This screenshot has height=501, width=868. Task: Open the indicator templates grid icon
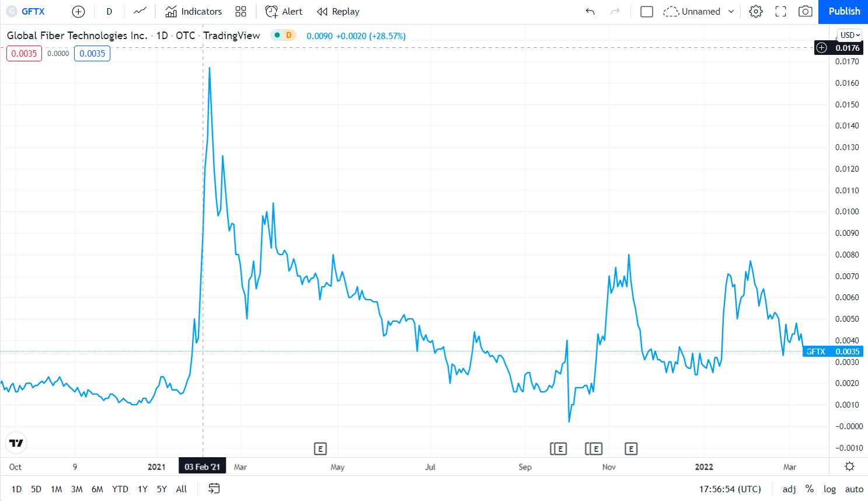pos(240,12)
